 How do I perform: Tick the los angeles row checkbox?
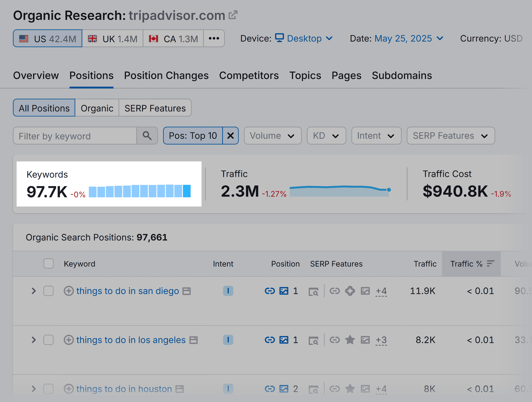(49, 340)
